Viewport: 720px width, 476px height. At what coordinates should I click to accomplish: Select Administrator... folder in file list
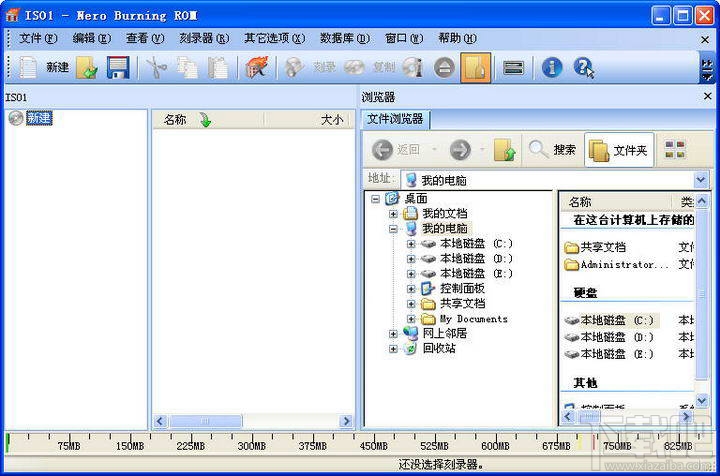pos(617,264)
